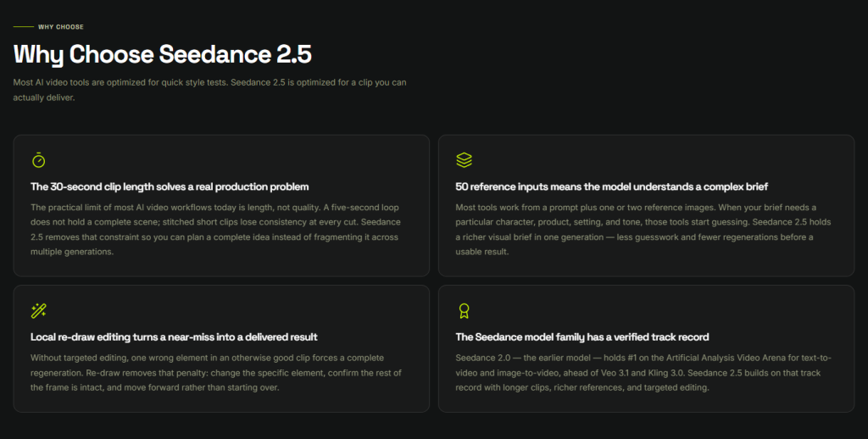Open the 30-second clip length card title
The height and width of the screenshot is (439, 868).
[x=170, y=186]
